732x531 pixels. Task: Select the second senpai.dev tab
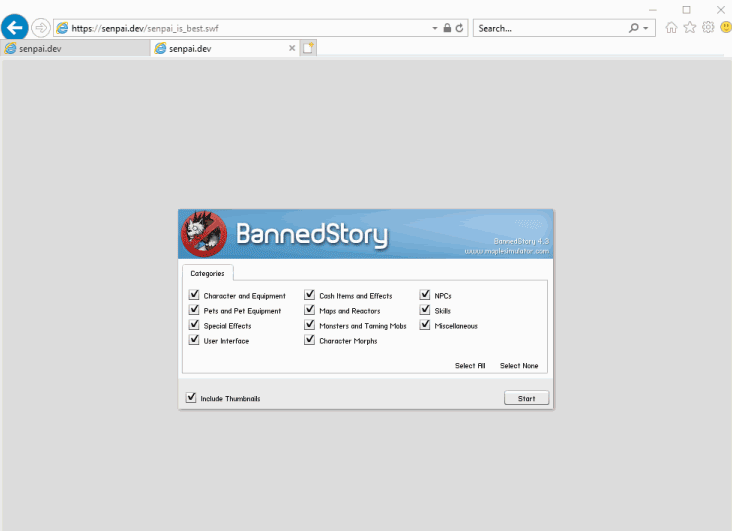coord(225,48)
